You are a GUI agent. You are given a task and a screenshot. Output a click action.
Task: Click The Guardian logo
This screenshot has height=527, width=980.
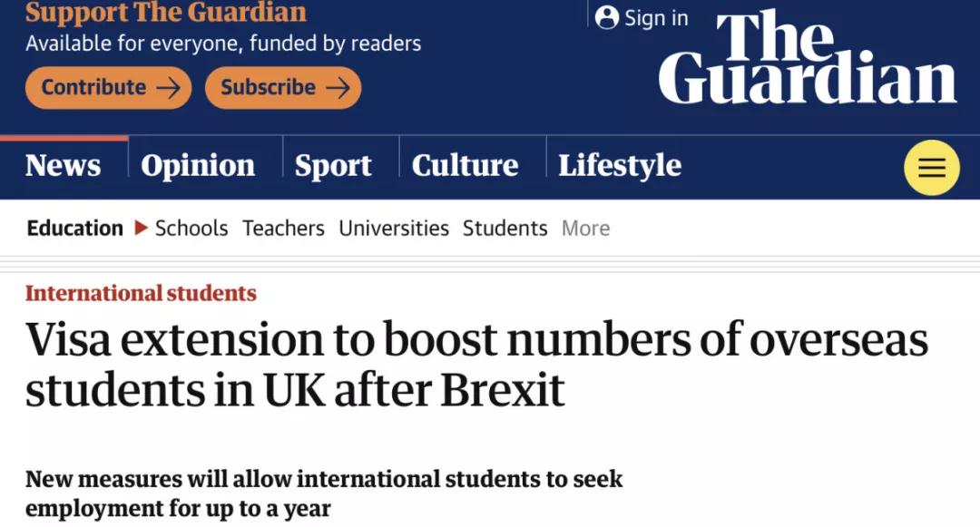[x=807, y=59]
